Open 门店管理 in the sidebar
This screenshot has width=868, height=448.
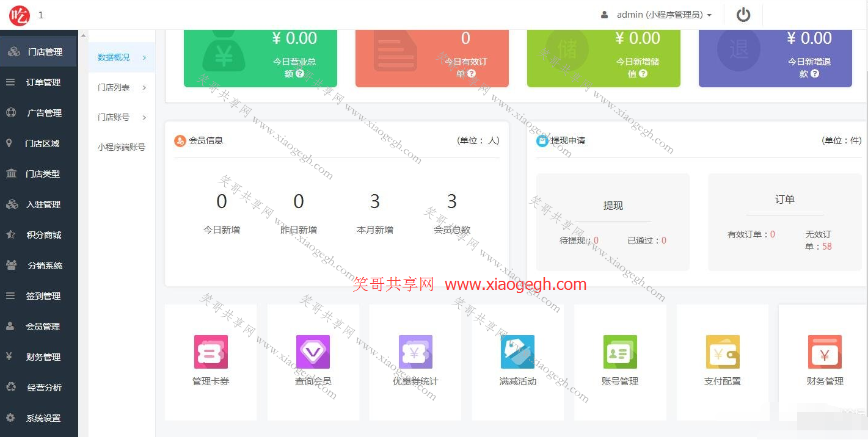(38, 52)
